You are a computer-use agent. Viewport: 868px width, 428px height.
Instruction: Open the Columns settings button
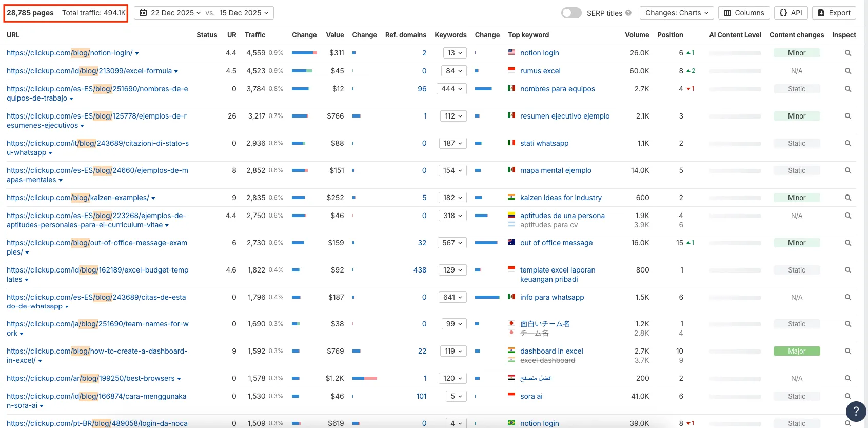pos(743,13)
